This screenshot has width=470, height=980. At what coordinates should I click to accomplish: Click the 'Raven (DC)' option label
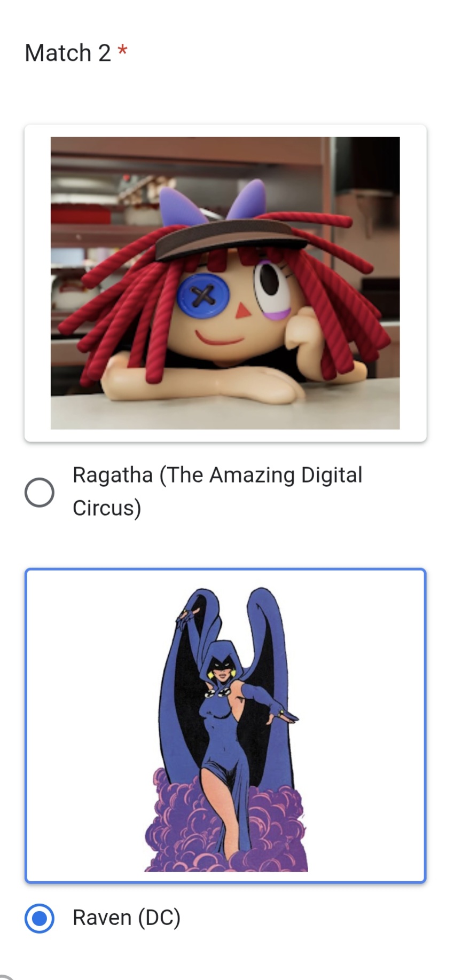pos(127,918)
